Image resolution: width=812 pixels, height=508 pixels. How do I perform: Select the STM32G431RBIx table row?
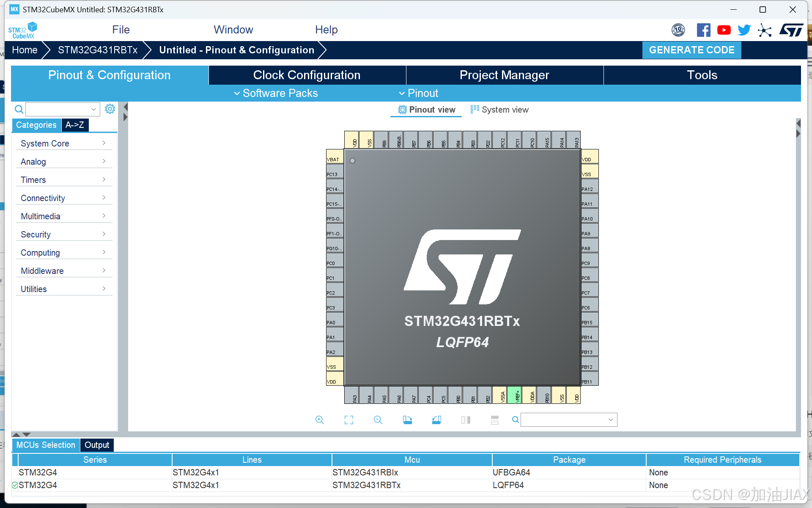(x=406, y=472)
